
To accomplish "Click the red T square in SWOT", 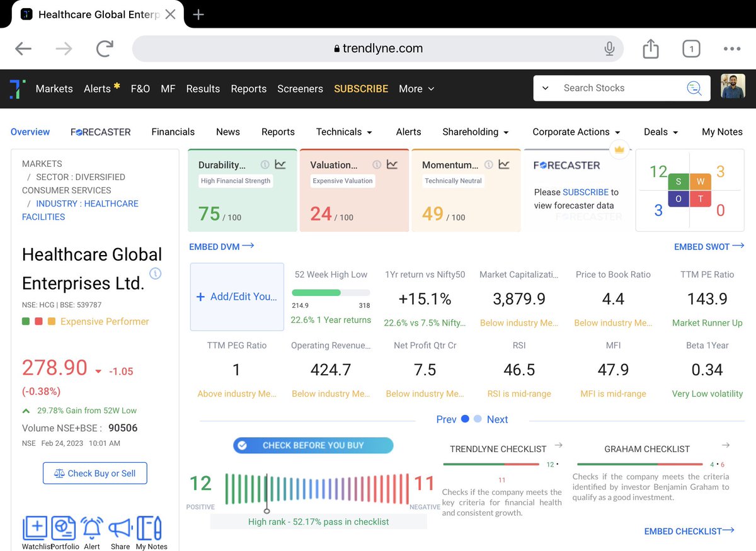I will (701, 200).
